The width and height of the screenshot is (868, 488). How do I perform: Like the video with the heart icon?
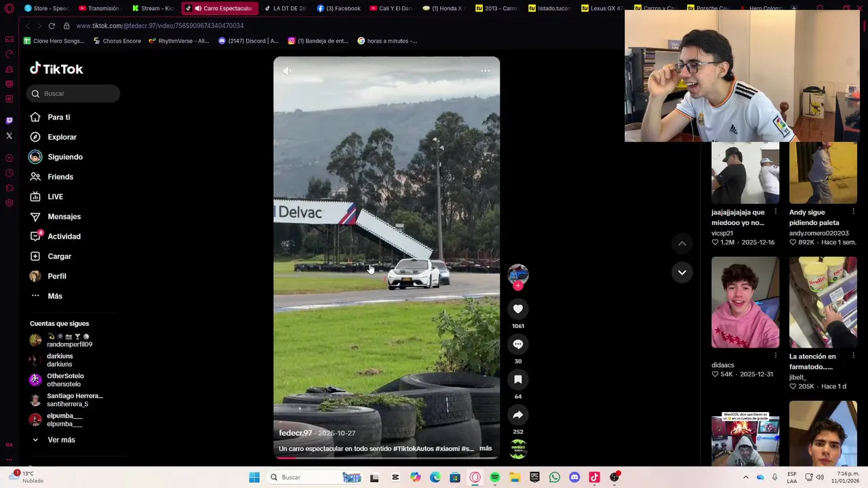click(x=518, y=309)
